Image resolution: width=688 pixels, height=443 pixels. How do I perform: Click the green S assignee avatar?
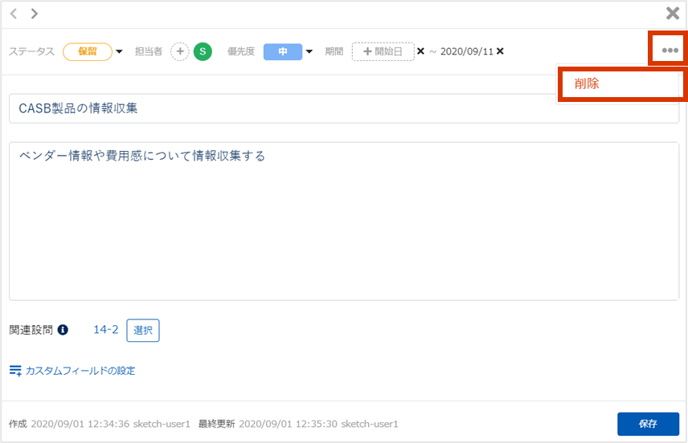click(x=203, y=51)
